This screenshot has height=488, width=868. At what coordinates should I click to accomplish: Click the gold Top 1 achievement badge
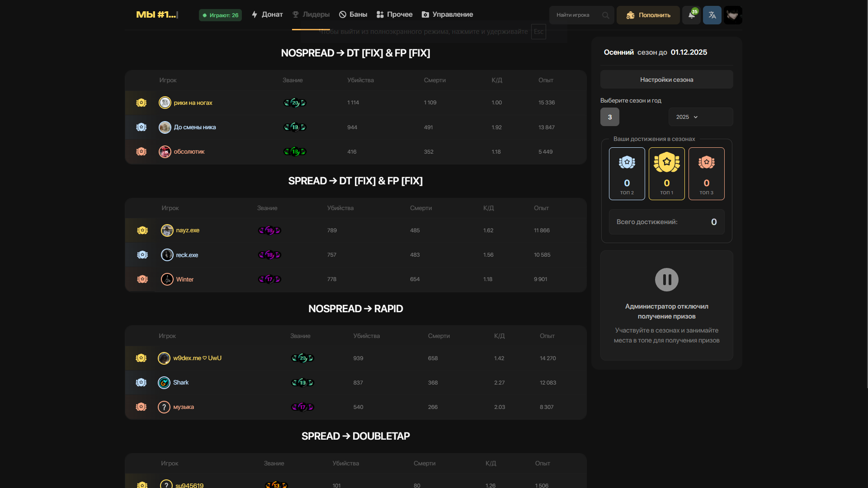point(666,174)
